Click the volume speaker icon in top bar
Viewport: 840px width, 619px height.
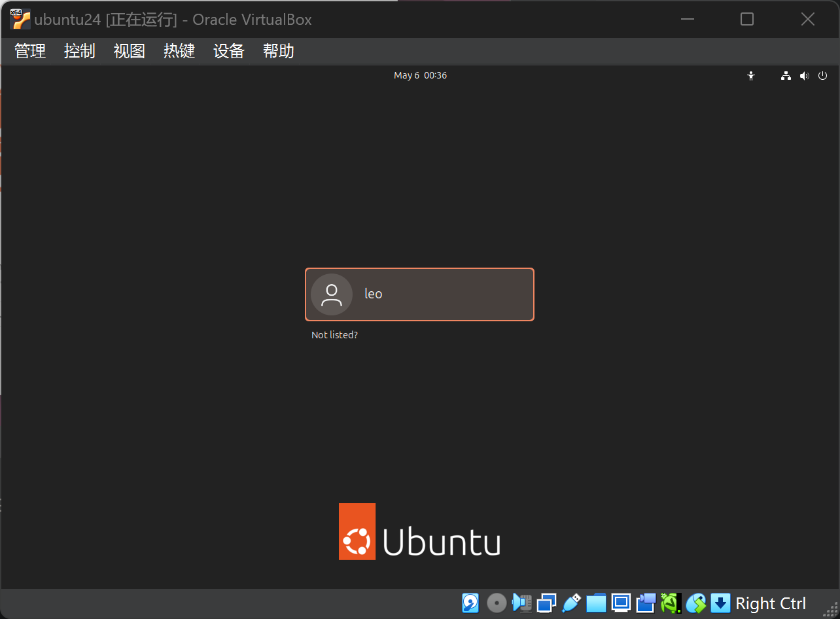point(805,76)
